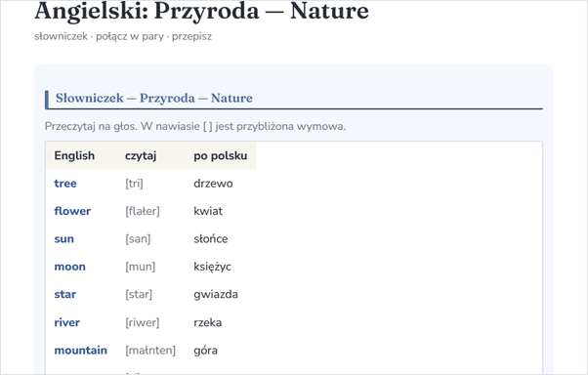Image resolution: width=588 pixels, height=375 pixels.
Task: Click the subtitle 'słowniczek · połącz w pary · przepisz'
Action: [x=123, y=36]
